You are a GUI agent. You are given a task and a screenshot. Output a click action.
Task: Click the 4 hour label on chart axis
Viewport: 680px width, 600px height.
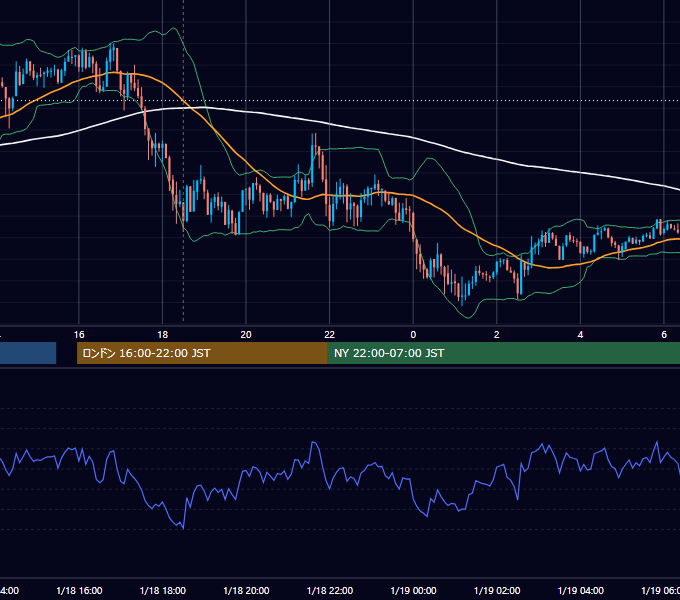[580, 335]
